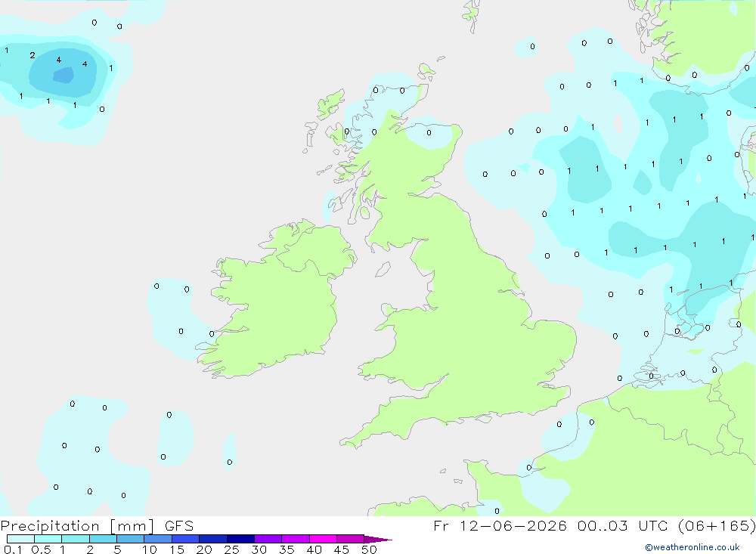This screenshot has height=554, width=756.
Task: Click the 0.1–0.5 mm legend swatch
Action: point(20,539)
